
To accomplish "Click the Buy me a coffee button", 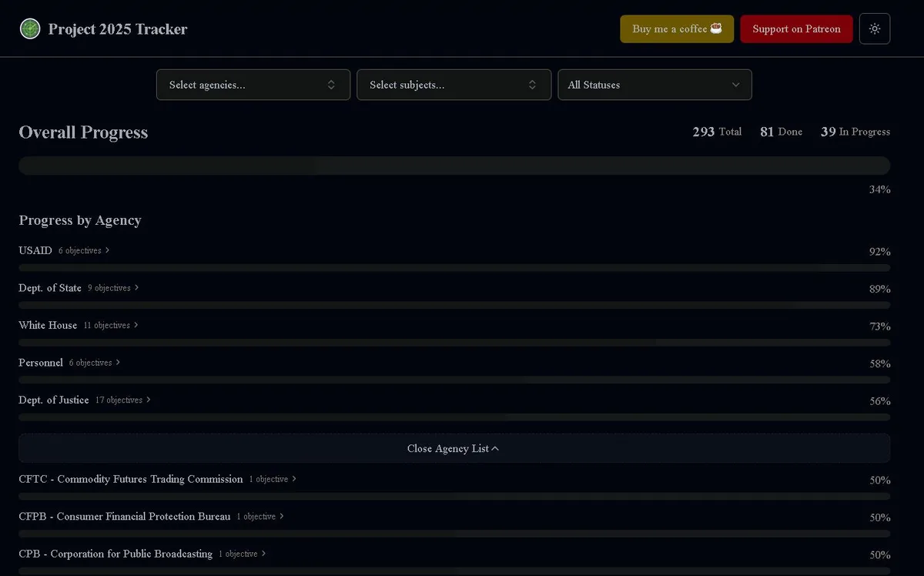I will click(677, 28).
